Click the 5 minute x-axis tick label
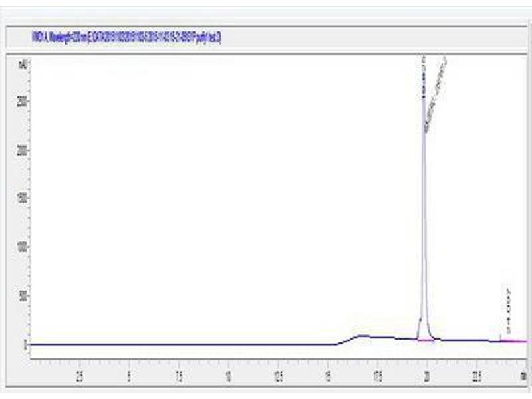This screenshot has height=399, width=532. tap(129, 372)
